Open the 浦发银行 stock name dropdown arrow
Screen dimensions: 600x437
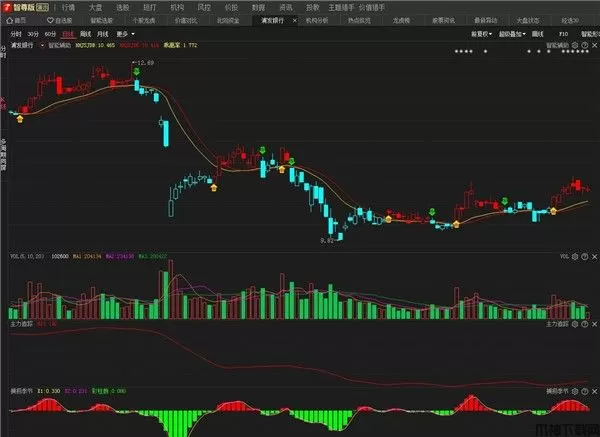click(42, 45)
